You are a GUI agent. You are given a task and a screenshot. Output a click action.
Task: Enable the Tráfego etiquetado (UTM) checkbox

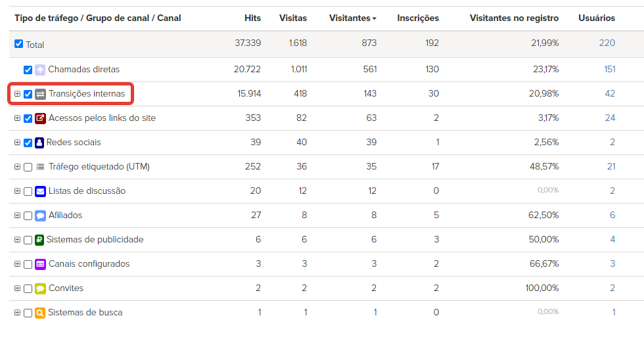[x=28, y=167]
